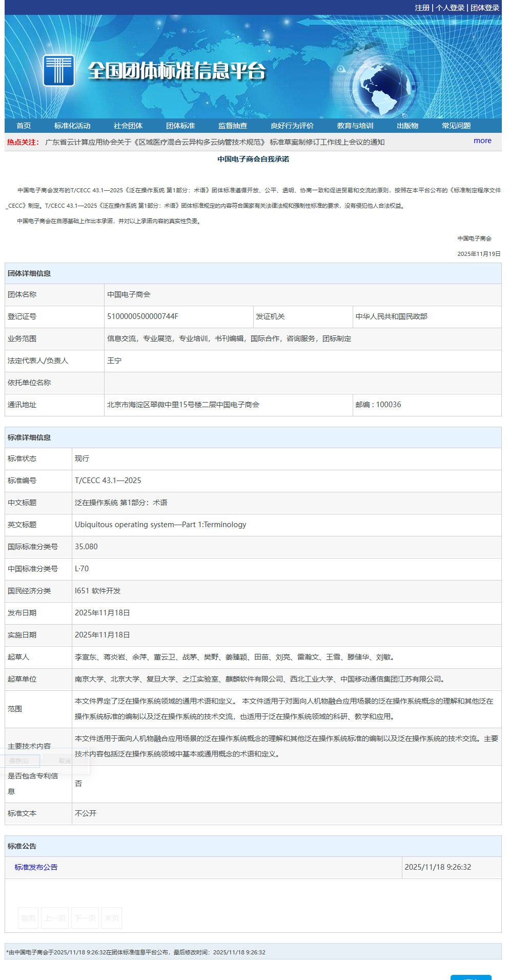Image resolution: width=509 pixels, height=980 pixels.
Task: Click the issuing authority 中华人民共和国民政部
Action: 392,316
